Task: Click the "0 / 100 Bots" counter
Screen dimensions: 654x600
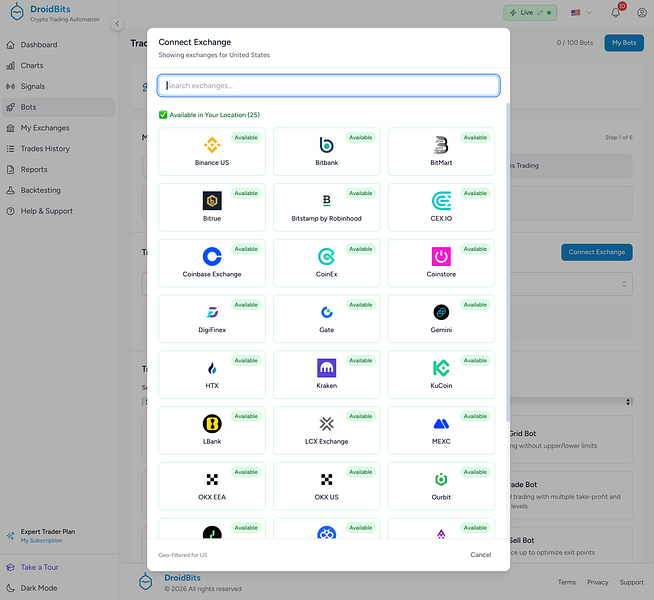Action: click(574, 43)
